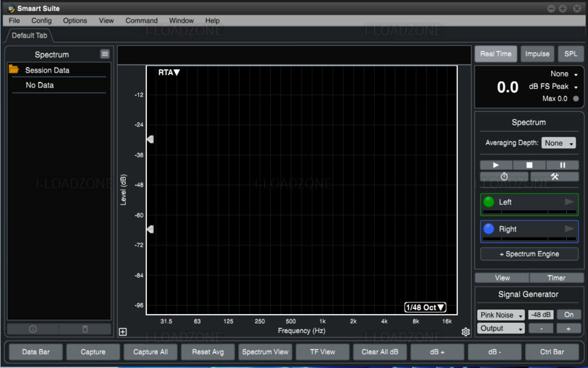Click the dB - button
Image resolution: width=588 pixels, height=368 pixels.
494,352
